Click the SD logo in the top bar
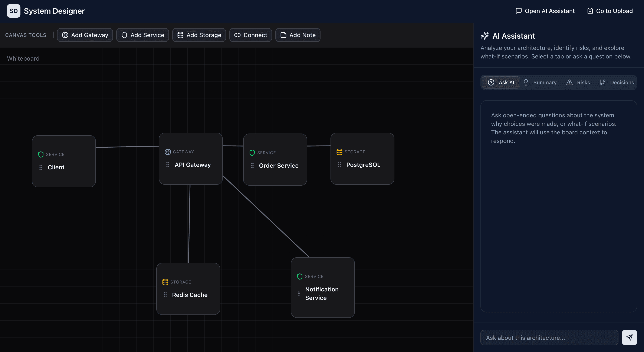This screenshot has width=644, height=352. pyautogui.click(x=13, y=11)
